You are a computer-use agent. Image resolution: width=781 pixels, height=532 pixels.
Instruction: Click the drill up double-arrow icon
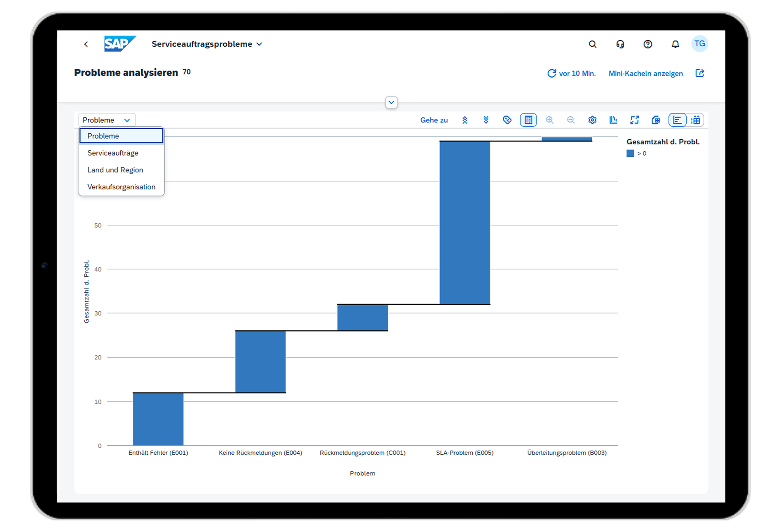tap(465, 120)
